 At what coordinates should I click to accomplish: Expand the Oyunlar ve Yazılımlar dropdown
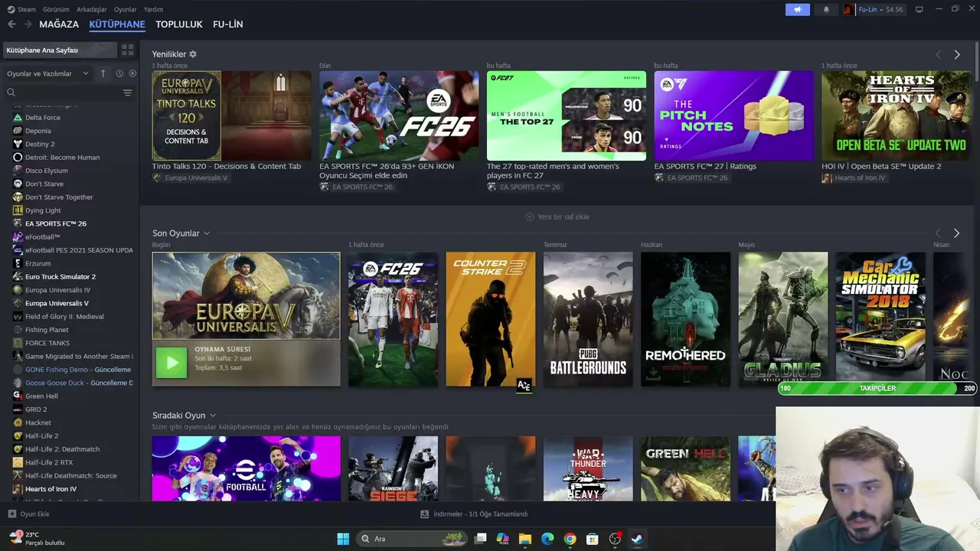48,73
